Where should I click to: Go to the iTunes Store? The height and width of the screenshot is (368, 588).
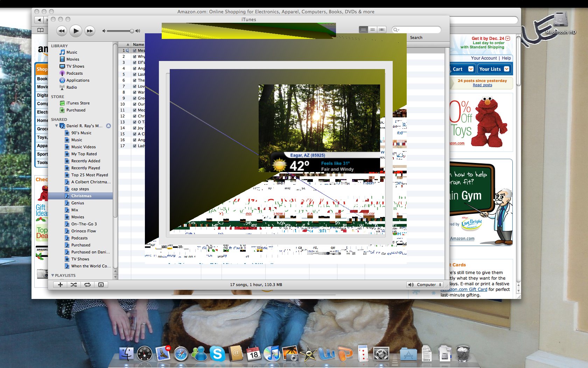pyautogui.click(x=78, y=103)
